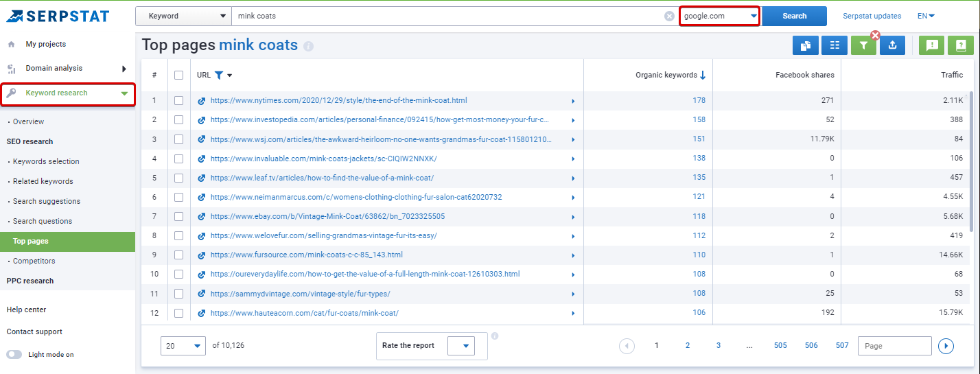Click the export upload icon button

(892, 45)
